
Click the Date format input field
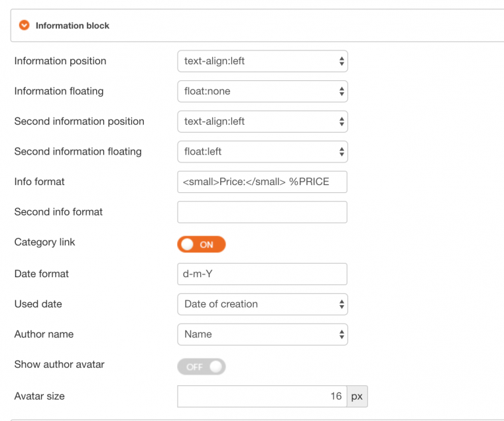click(262, 274)
